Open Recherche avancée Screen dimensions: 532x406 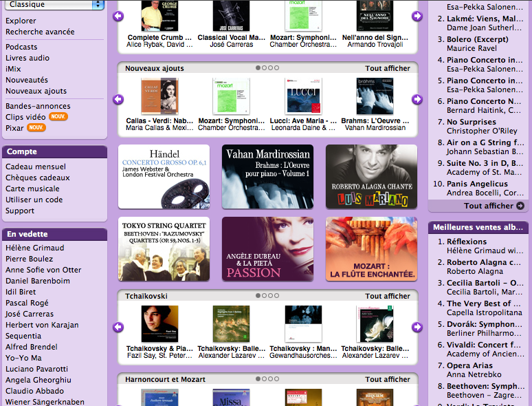click(x=40, y=32)
